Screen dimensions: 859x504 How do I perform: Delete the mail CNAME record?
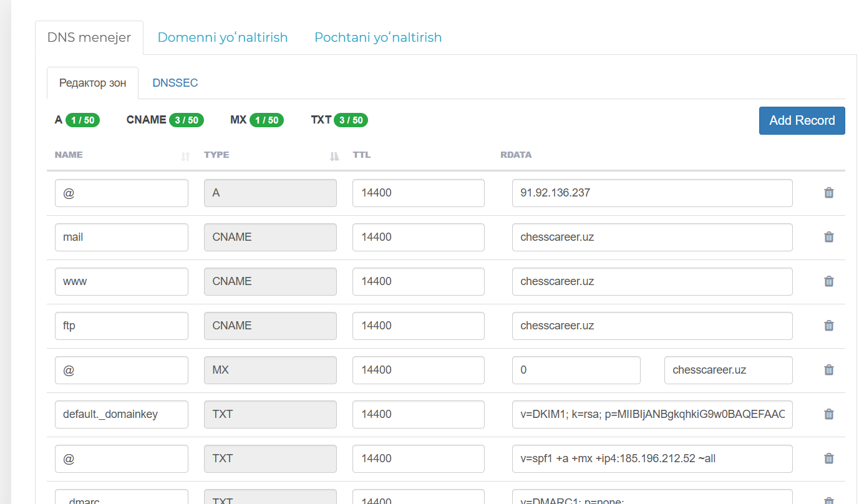[x=828, y=237]
